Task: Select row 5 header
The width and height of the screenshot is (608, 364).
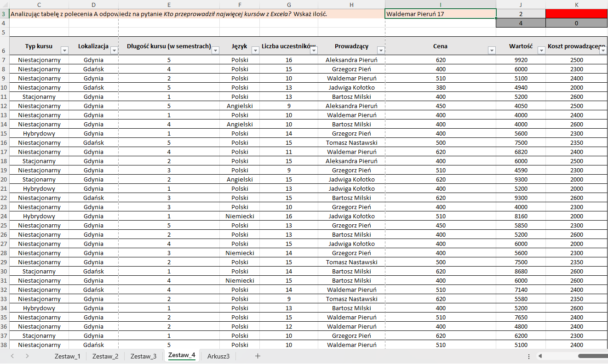Action: (4, 32)
